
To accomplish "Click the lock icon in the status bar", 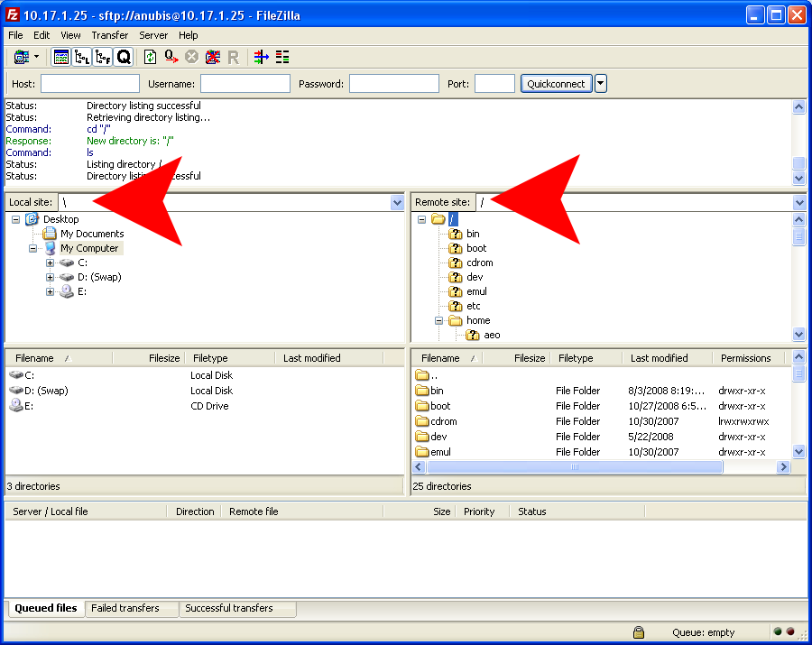I will coord(639,632).
